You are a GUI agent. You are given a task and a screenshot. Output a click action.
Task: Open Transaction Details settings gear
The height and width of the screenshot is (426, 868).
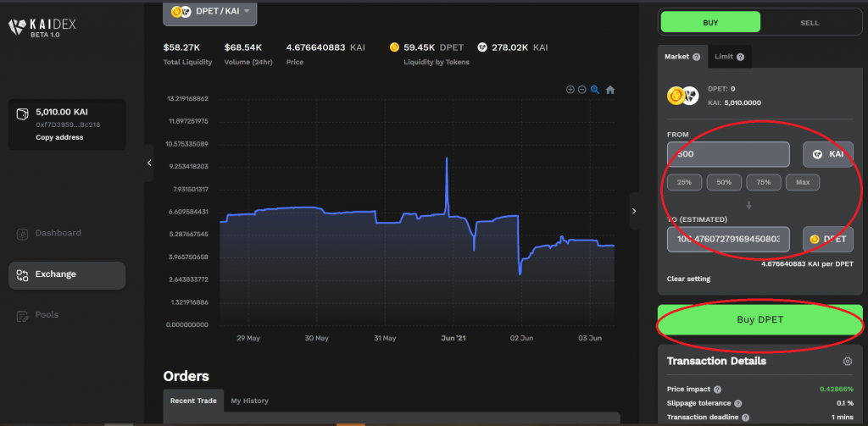pyautogui.click(x=847, y=362)
